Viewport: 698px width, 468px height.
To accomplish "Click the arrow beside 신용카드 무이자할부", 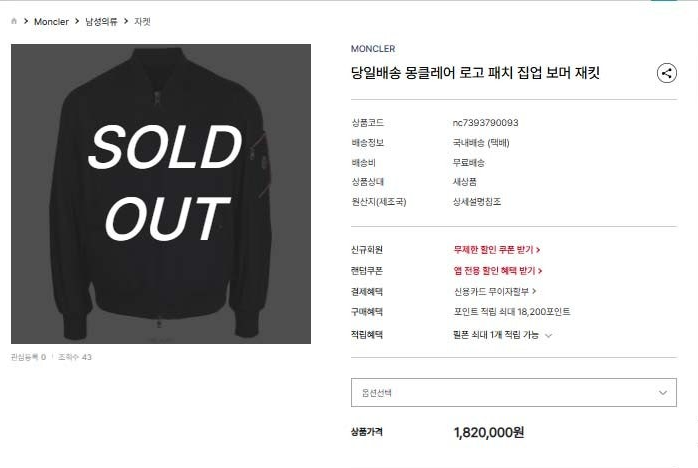I will point(534,291).
